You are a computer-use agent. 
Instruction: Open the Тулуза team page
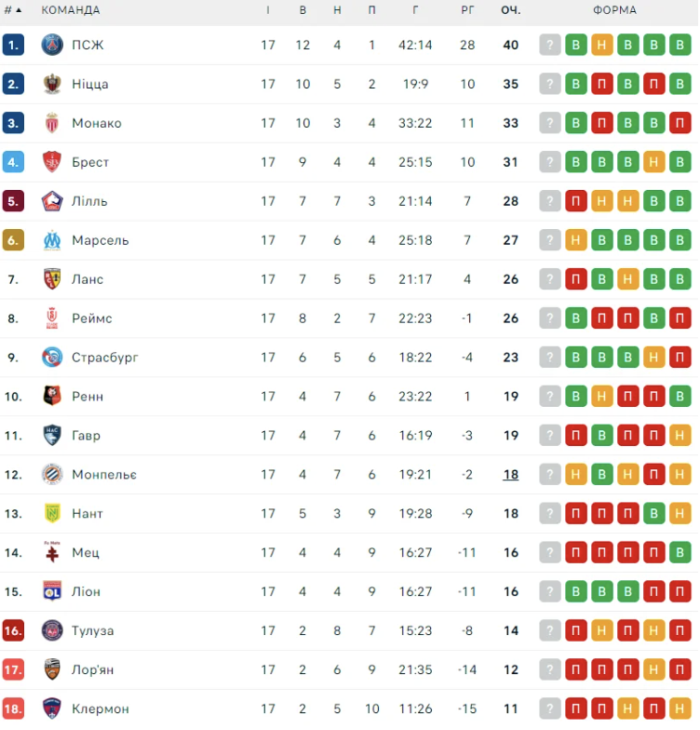click(x=93, y=630)
